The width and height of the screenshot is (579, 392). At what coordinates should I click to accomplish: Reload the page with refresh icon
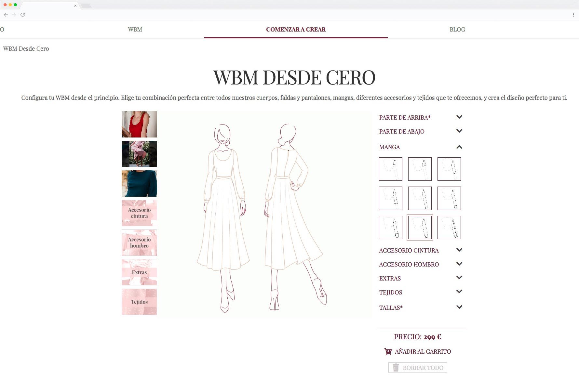(22, 15)
